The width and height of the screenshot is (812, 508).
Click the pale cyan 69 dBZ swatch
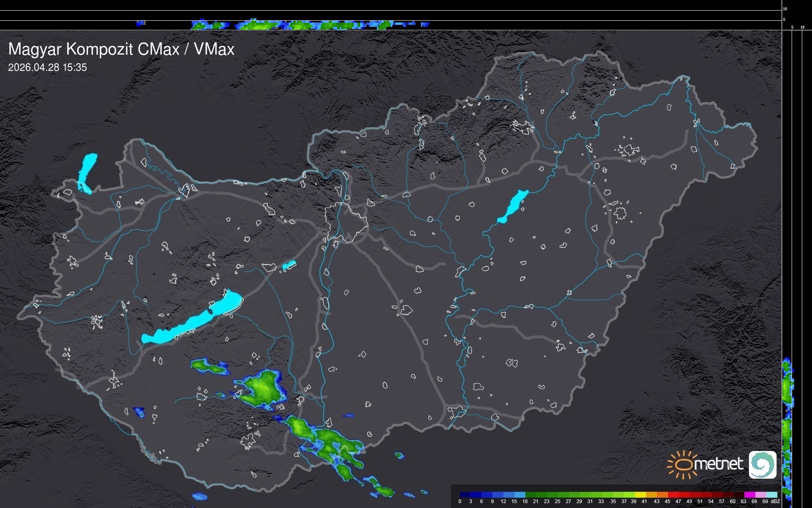(x=771, y=495)
